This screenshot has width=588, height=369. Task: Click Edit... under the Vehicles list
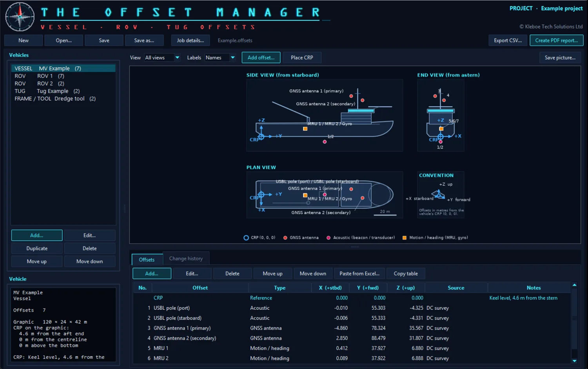(89, 235)
